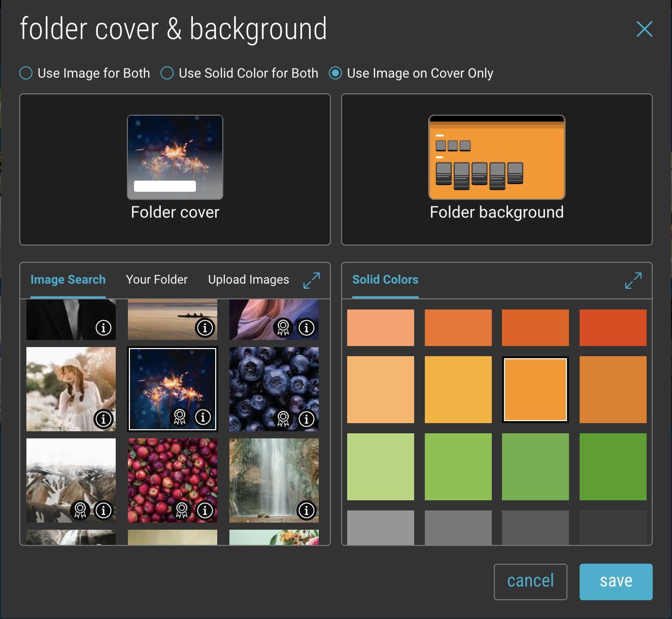Close the folder cover & background dialog

644,29
